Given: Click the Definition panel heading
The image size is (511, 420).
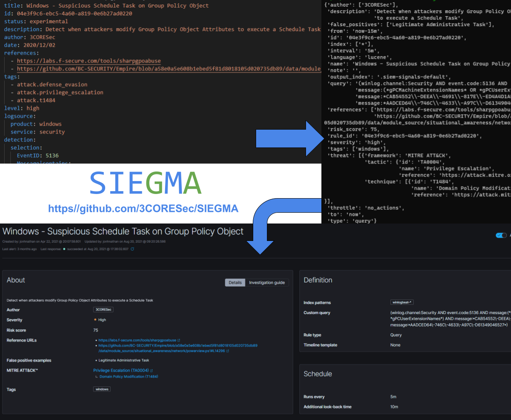Looking at the screenshot, I should click(x=318, y=280).
